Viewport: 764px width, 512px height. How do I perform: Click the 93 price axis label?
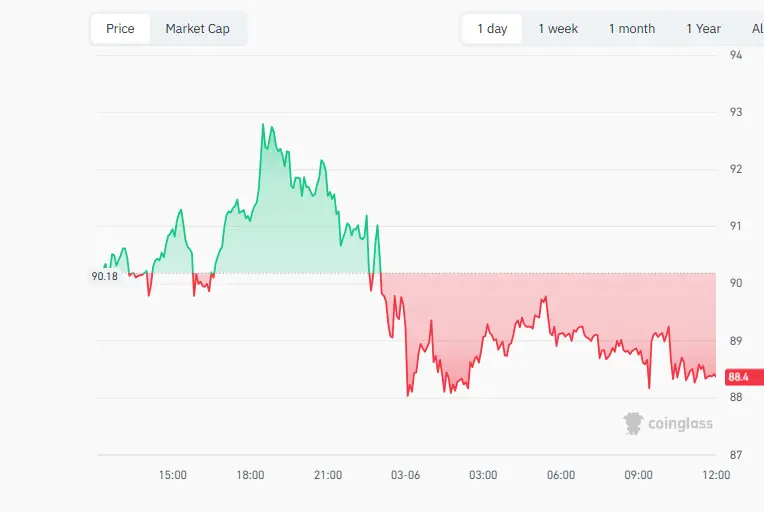pos(736,112)
